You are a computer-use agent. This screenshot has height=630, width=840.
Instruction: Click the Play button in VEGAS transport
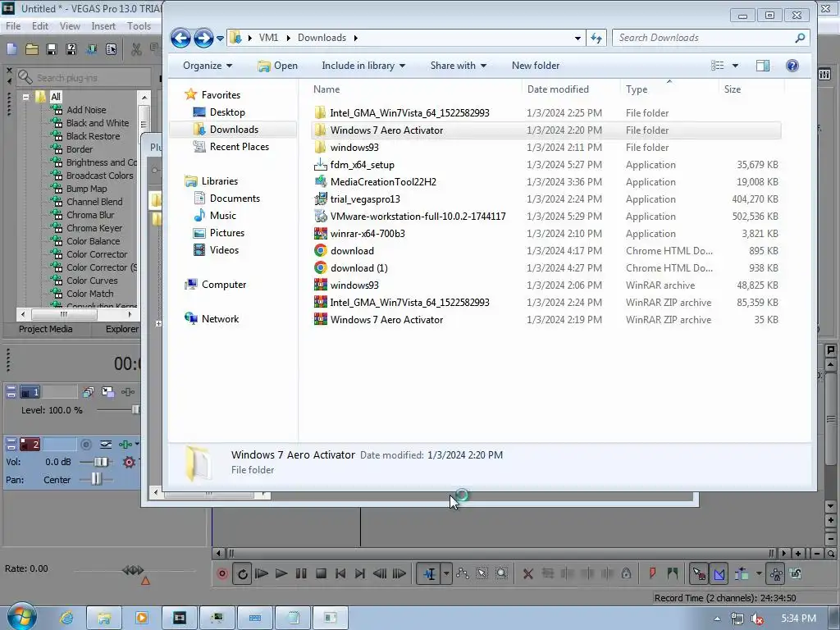(281, 573)
